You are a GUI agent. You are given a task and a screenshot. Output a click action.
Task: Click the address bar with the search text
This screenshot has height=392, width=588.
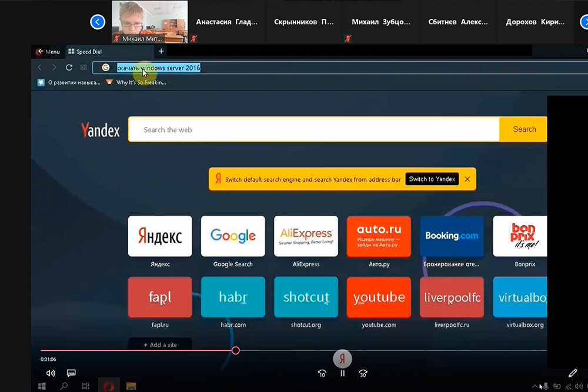click(294, 68)
